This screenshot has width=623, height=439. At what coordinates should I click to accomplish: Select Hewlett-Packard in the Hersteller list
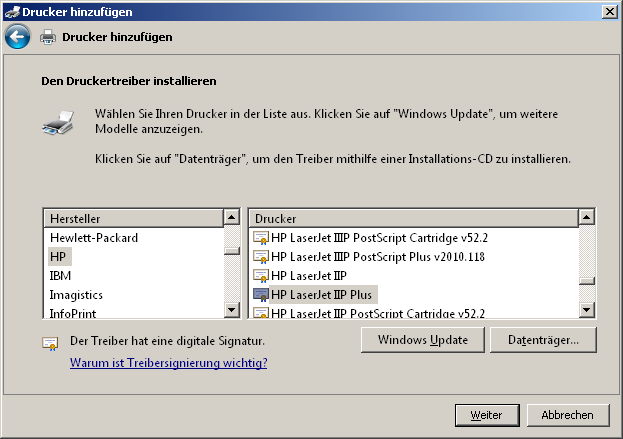[94, 238]
